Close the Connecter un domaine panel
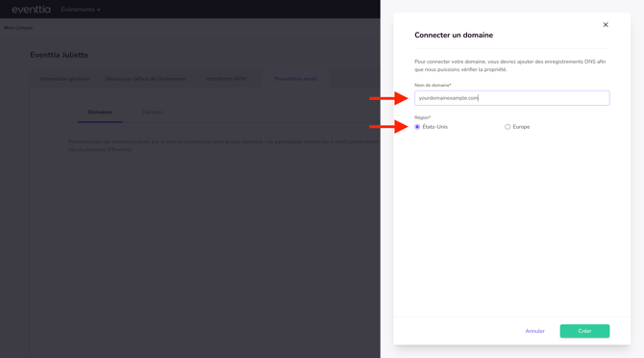644x358 pixels. tap(606, 25)
